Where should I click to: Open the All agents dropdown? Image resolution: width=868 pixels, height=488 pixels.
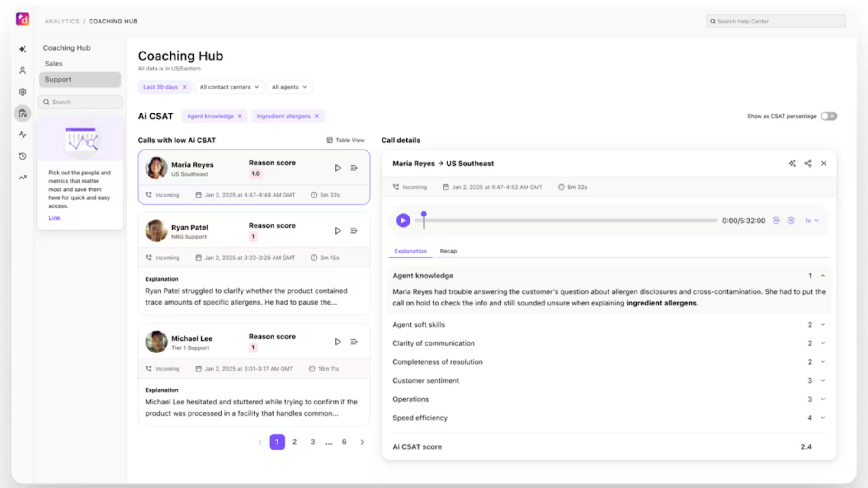[289, 87]
